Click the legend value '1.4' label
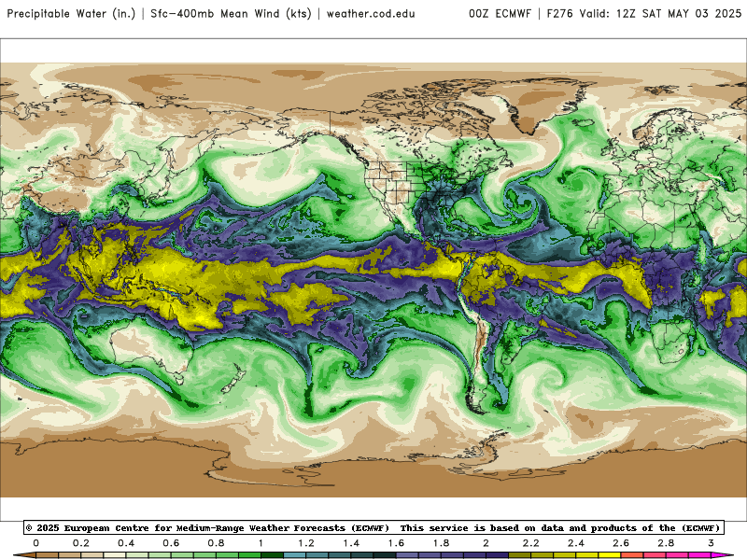Image resolution: width=747 pixels, height=560 pixels. (351, 543)
